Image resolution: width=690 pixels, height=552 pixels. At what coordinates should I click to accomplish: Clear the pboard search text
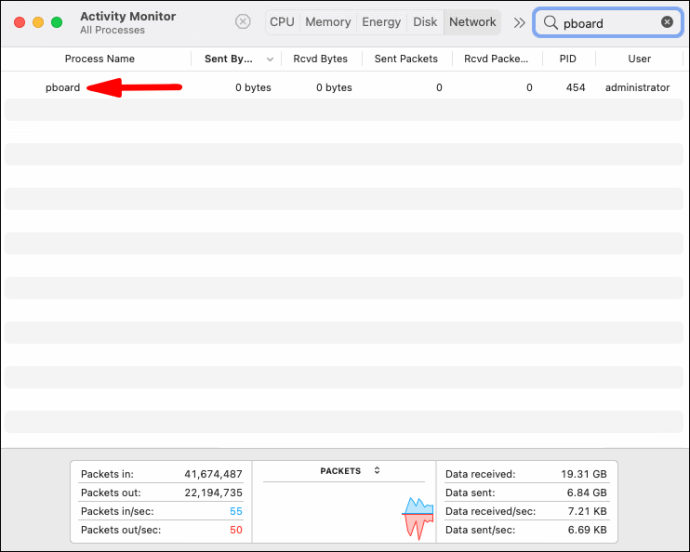[x=667, y=22]
